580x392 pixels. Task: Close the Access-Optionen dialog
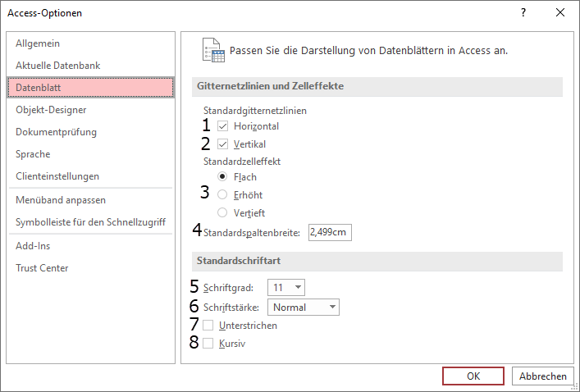click(x=560, y=12)
